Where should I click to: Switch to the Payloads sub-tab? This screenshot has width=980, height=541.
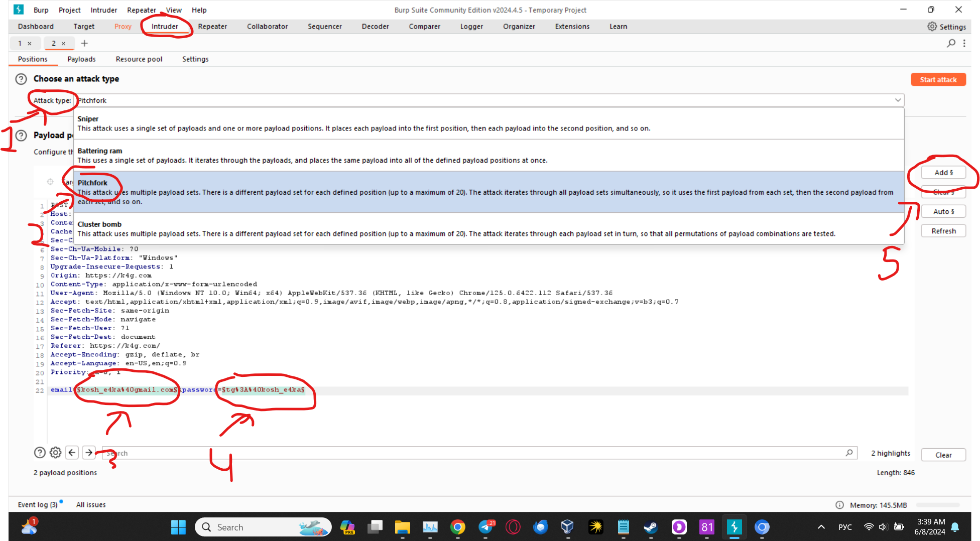click(81, 59)
